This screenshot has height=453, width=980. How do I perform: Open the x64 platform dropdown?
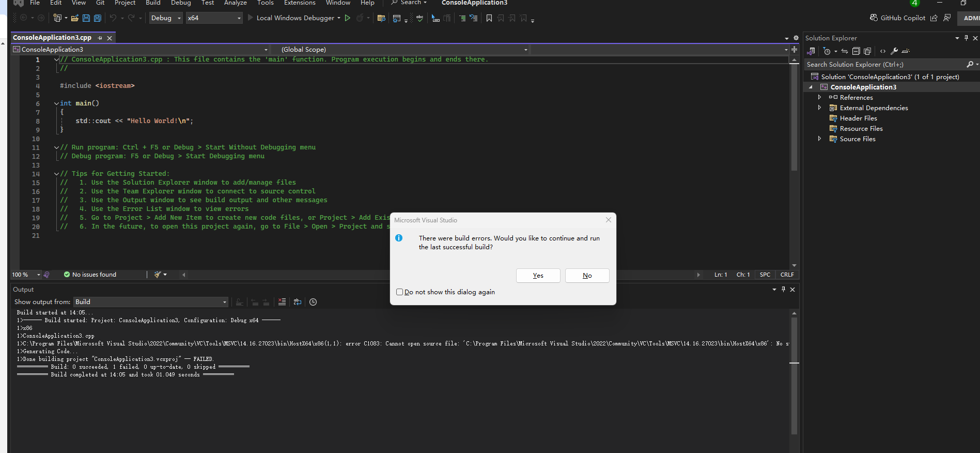coord(214,18)
